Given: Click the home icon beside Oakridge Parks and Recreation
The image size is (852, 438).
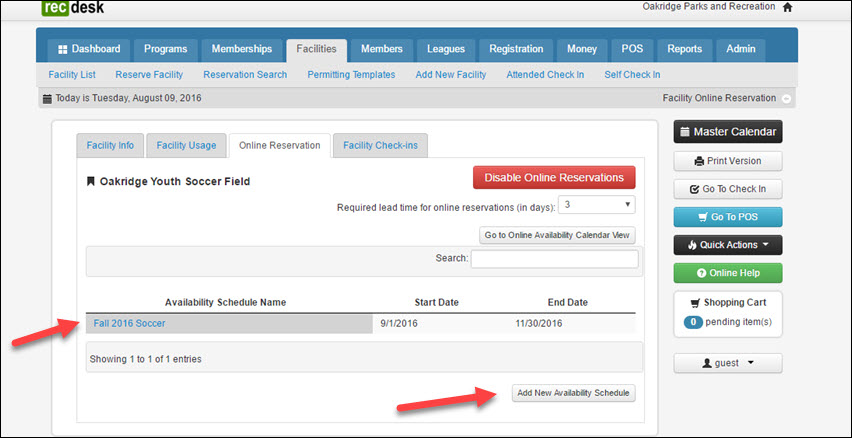Looking at the screenshot, I should coord(787,7).
